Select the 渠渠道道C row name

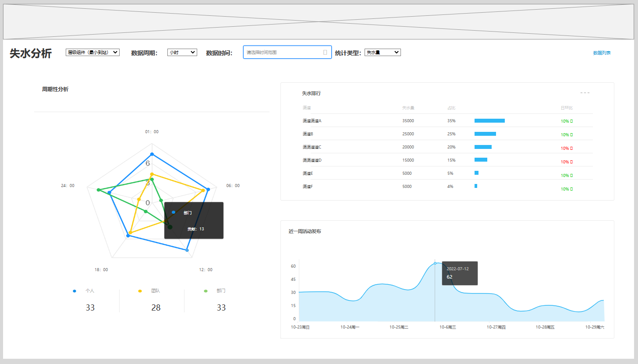[x=312, y=147]
